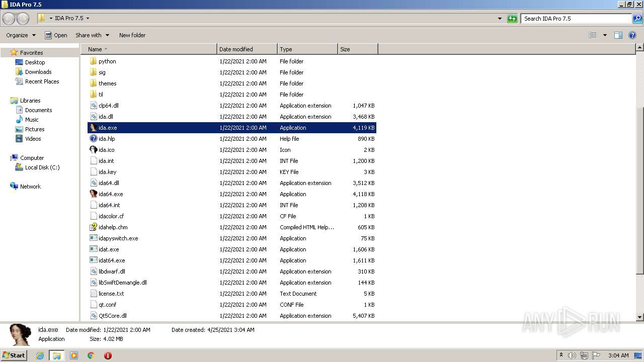Viewport: 644px width, 362px height.
Task: Select the libdwarf.dll file name
Action: [112, 271]
